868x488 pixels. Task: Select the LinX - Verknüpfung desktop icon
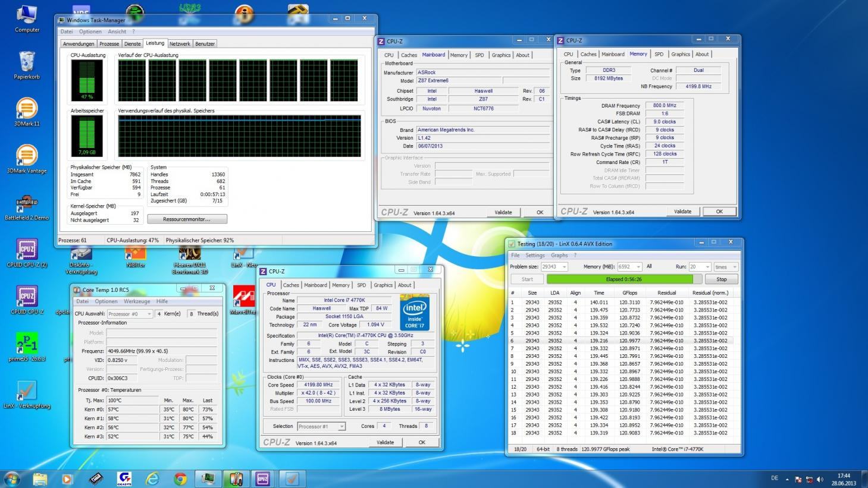(27, 394)
